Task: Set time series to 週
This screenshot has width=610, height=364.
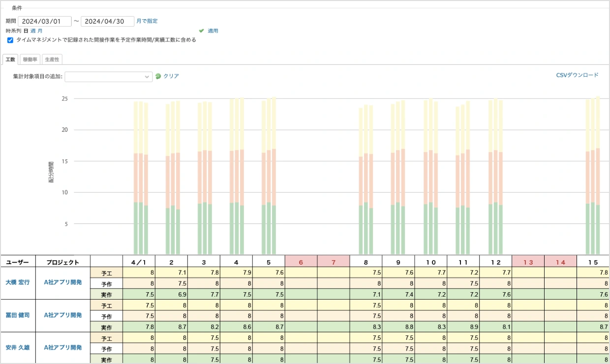Action: [33, 30]
